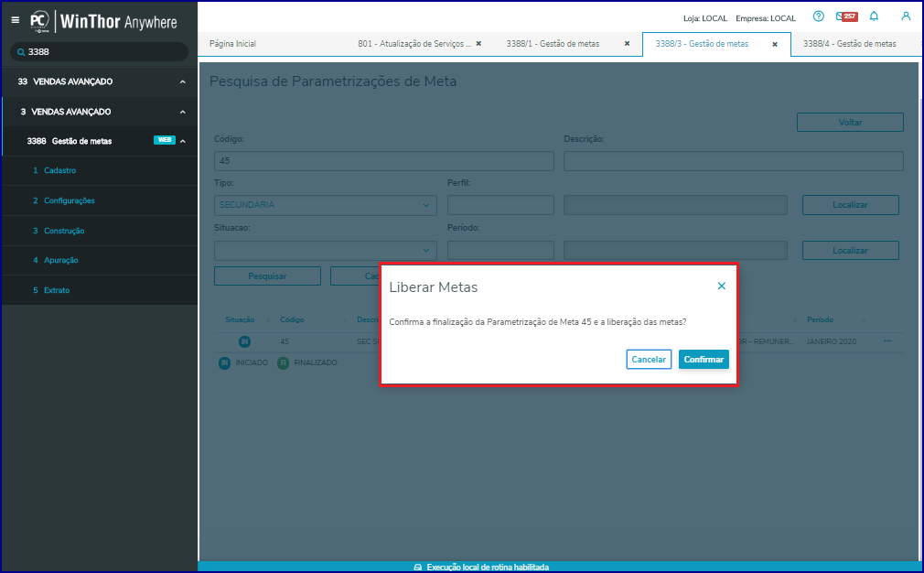Close the 801 - Atualização de Serviços tab

(x=478, y=44)
